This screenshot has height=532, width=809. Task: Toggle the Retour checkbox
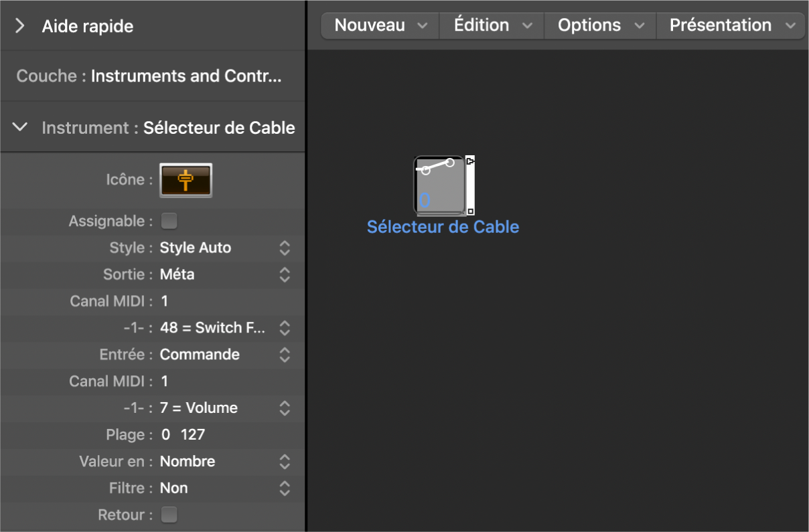tap(169, 515)
